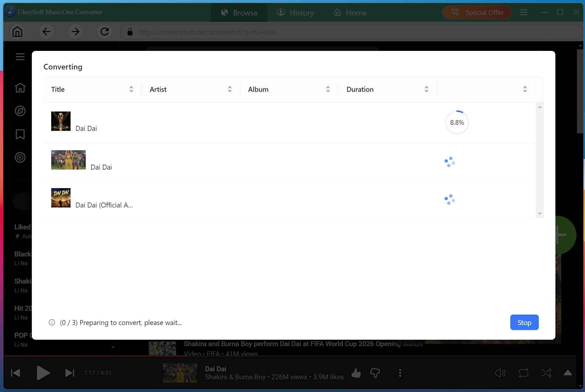This screenshot has height=392, width=585.
Task: Go forward with the right arrow icon
Action: click(x=75, y=32)
